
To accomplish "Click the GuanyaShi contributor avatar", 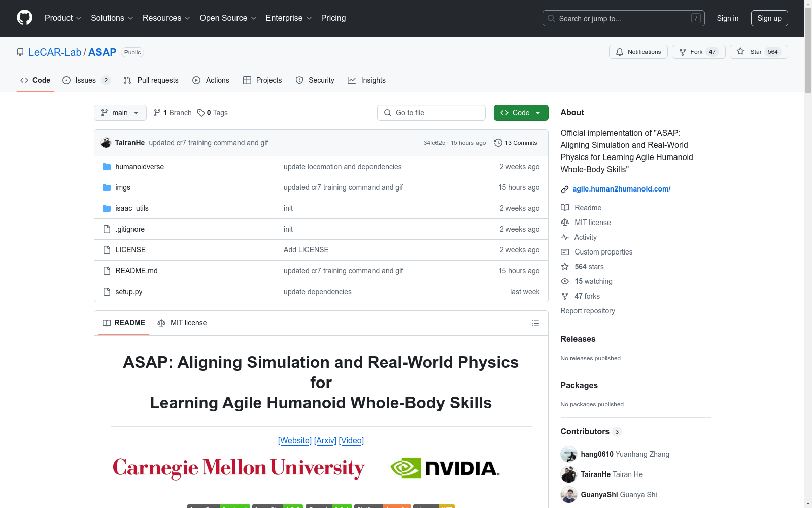I will [x=568, y=495].
